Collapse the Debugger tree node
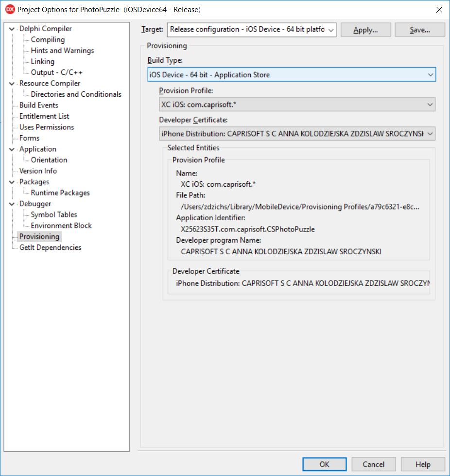The height and width of the screenshot is (476, 450). pos(12,204)
